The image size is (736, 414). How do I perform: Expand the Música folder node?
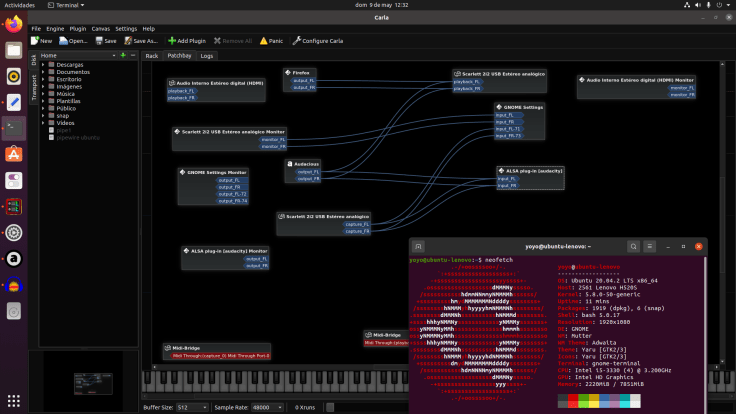[45, 93]
